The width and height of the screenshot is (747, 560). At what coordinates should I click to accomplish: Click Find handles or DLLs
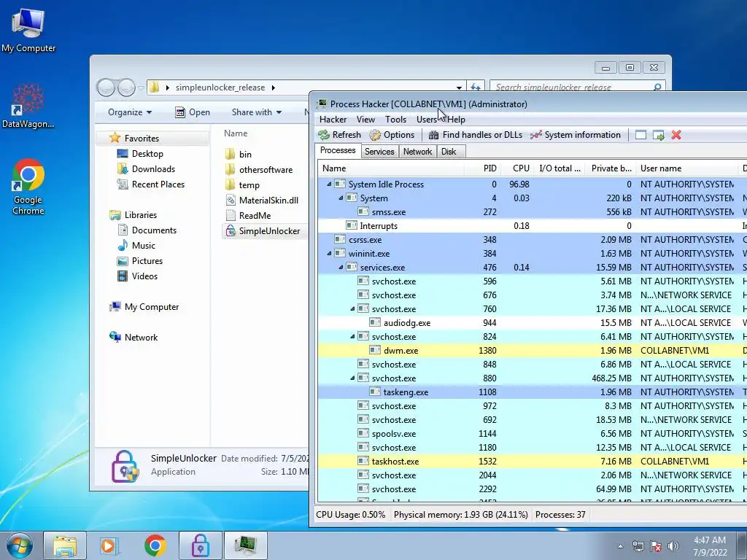(476, 135)
